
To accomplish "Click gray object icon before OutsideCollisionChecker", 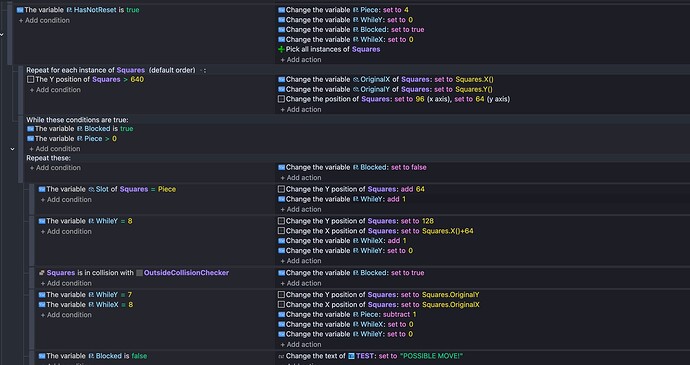I will (139, 273).
